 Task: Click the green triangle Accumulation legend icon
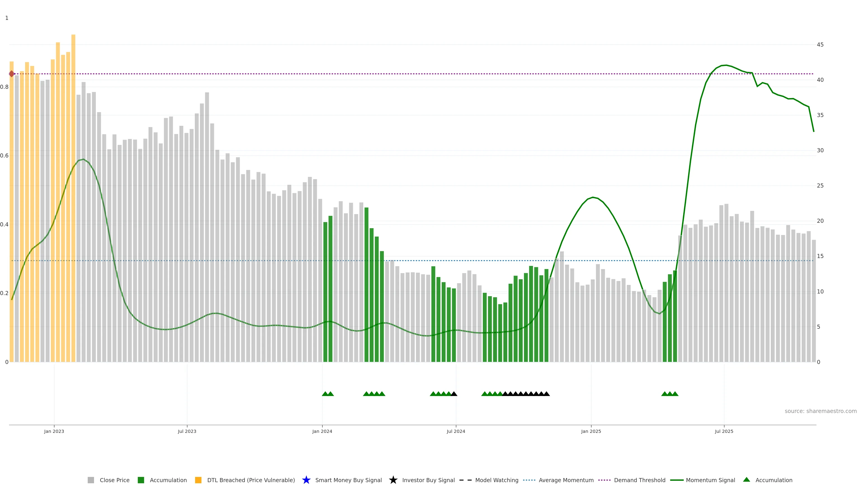click(x=746, y=480)
